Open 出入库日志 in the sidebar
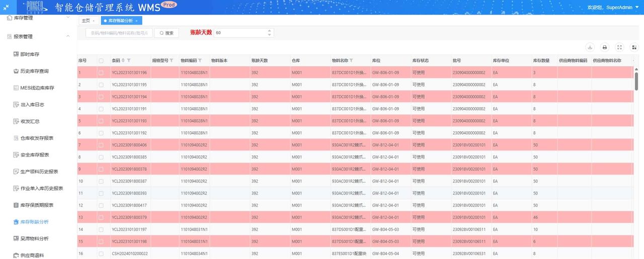644x259 pixels. [32, 105]
